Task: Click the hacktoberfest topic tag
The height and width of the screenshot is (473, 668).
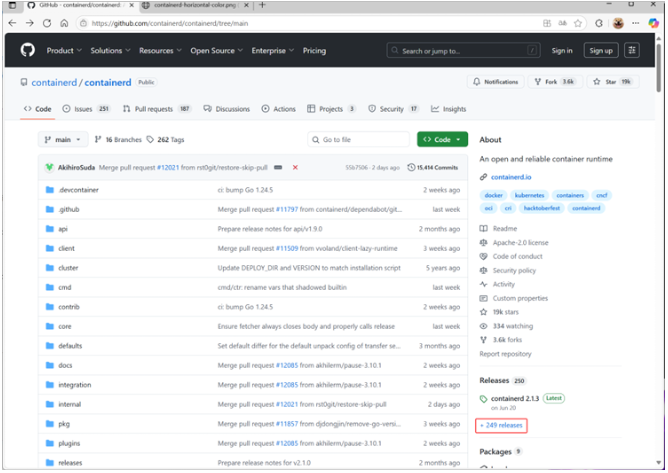Action: [x=541, y=208]
